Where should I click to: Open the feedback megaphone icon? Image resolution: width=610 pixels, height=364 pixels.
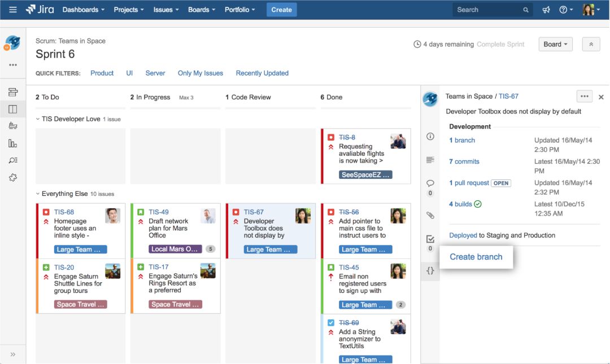(546, 10)
